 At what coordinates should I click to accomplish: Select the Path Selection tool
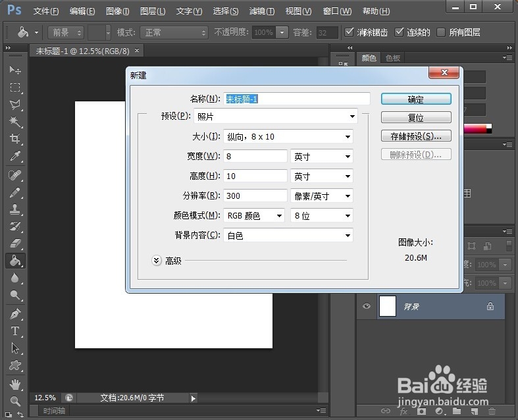click(15, 348)
